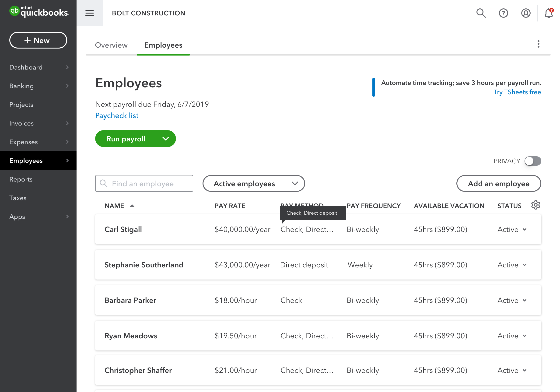The image size is (560, 392).
Task: Click the PAY RATE column header
Action: click(230, 206)
